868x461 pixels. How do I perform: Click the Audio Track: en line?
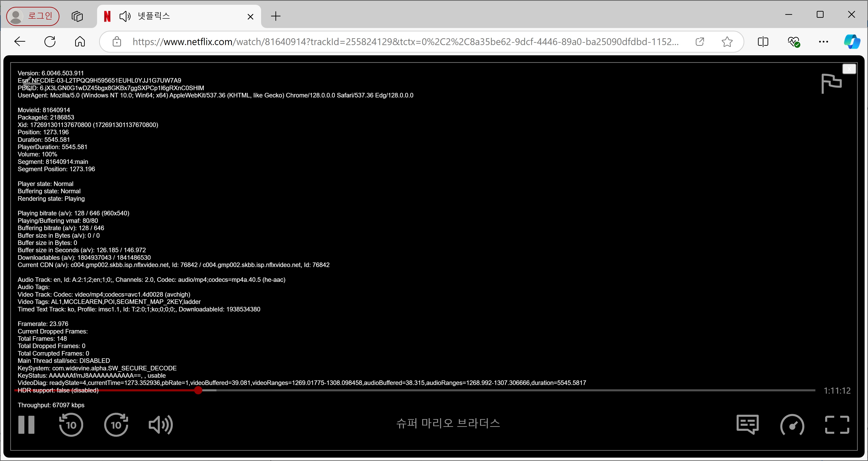tap(152, 280)
